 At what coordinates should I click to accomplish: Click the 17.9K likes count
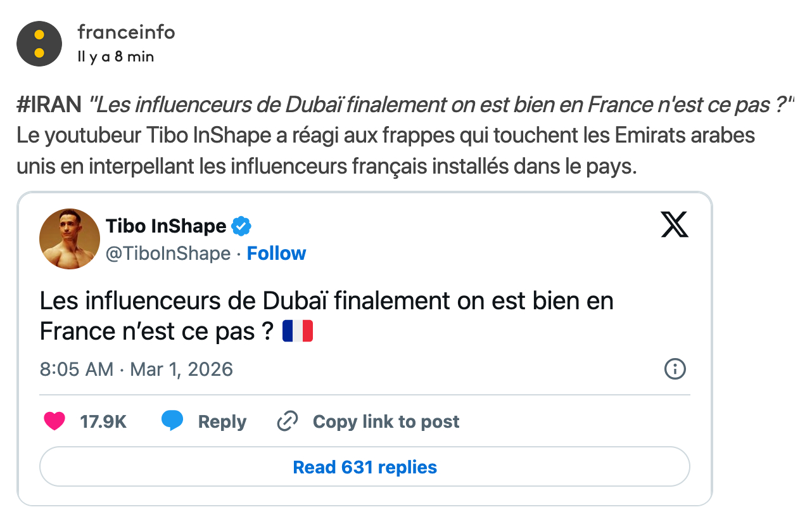[103, 421]
